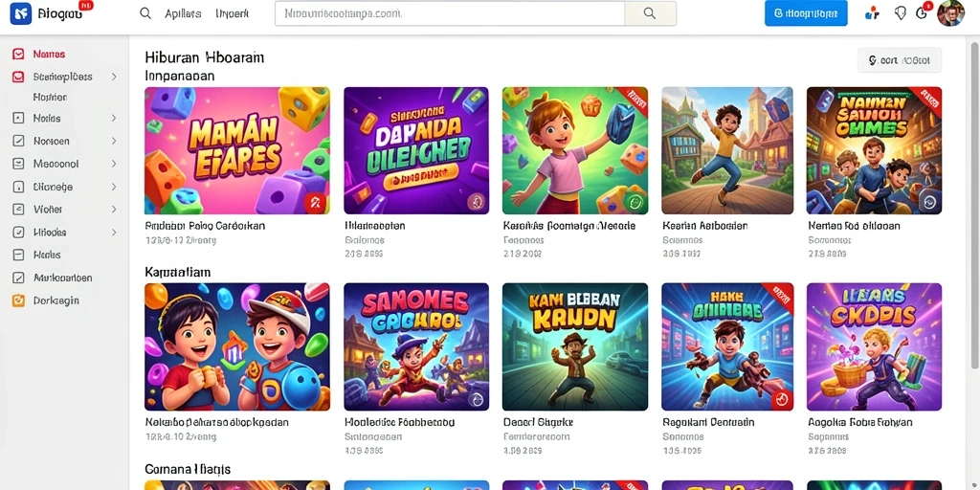The width and height of the screenshot is (980, 490).
Task: Click grey round icon on Nahman Savioh thumbnail
Action: pos(928,202)
